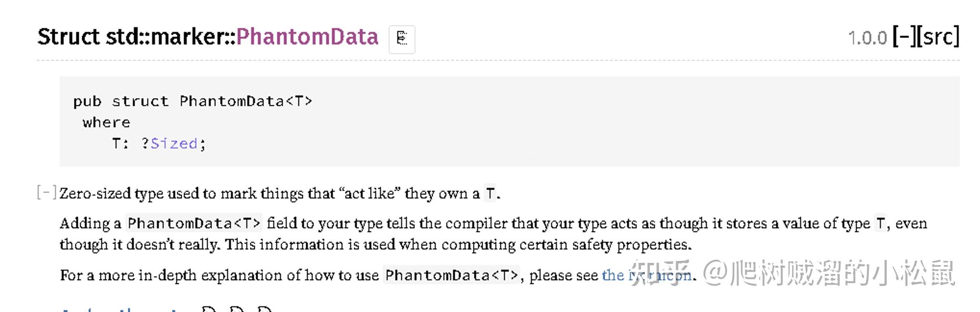
Task: Collapse the zero-sized type documentation block
Action: click(x=47, y=192)
